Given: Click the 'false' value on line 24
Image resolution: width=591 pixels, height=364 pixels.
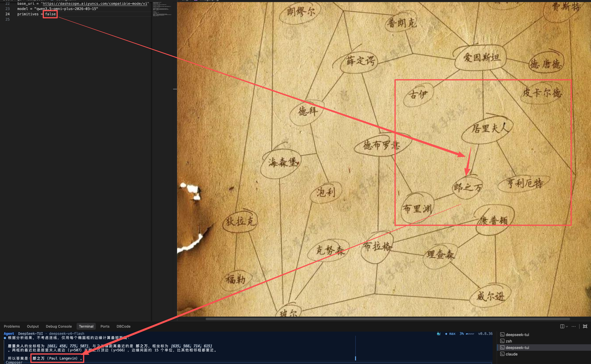Looking at the screenshot, I should pos(50,14).
